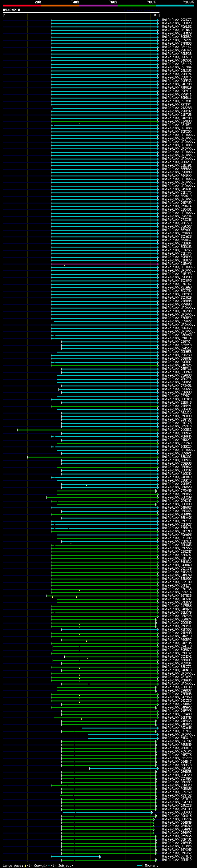Click the UniRef100_O94517 entry
Image resolution: width=197 pixels, height=868 pixels.
click(x=176, y=349)
